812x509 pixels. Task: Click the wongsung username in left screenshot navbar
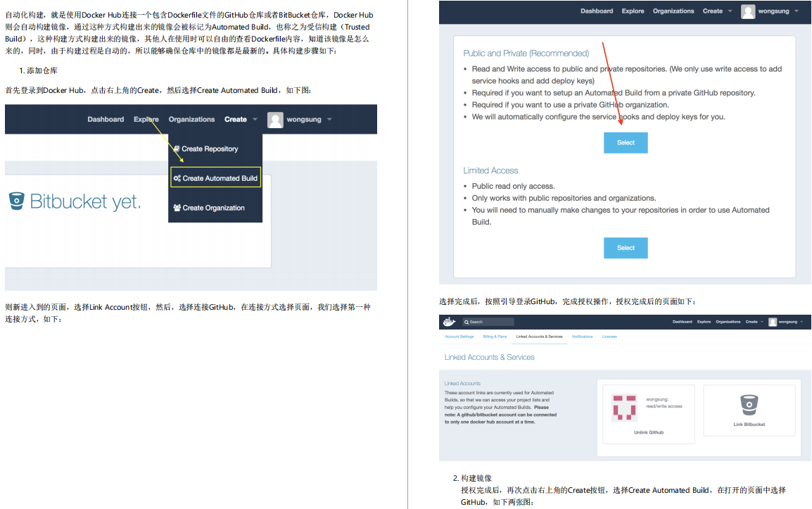coord(304,119)
